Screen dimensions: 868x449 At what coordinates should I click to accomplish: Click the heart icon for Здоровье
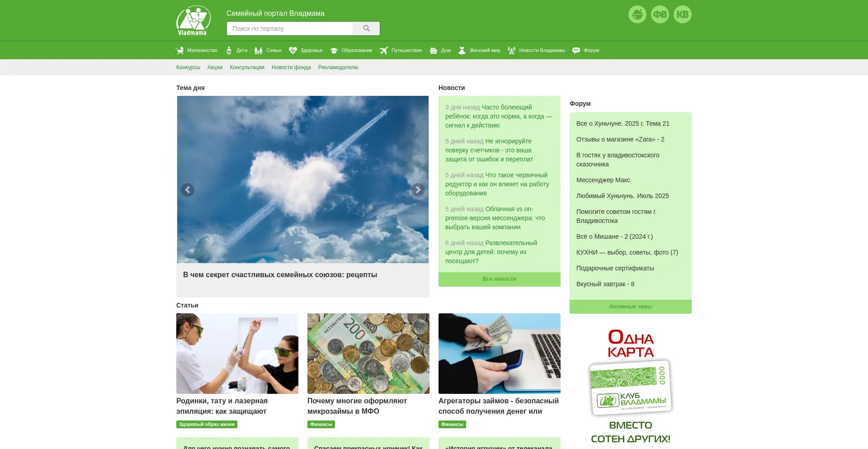[293, 51]
